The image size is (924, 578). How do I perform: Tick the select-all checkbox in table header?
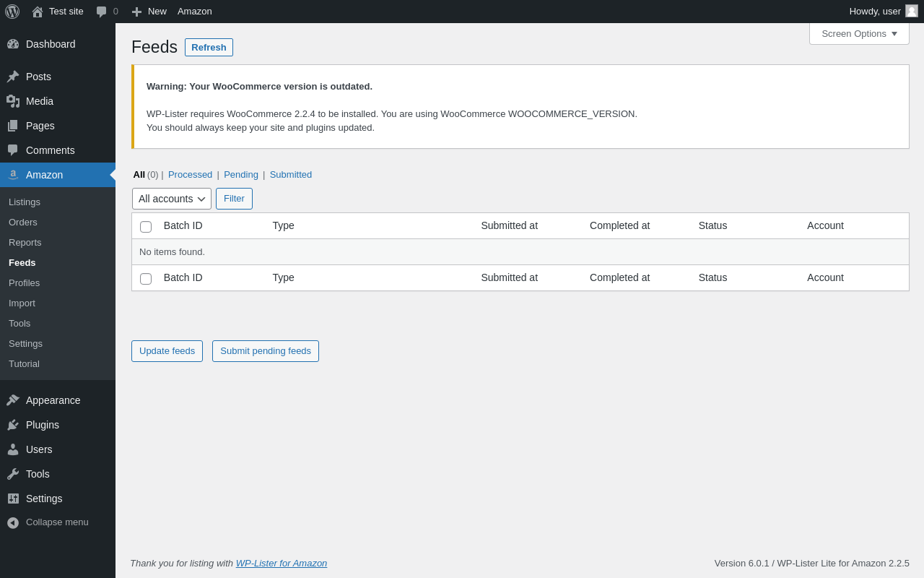click(146, 227)
